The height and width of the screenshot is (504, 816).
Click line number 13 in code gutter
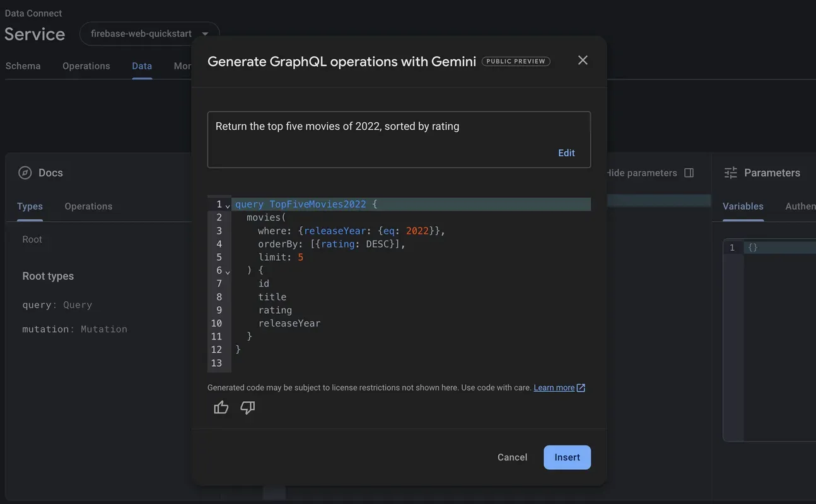point(216,363)
